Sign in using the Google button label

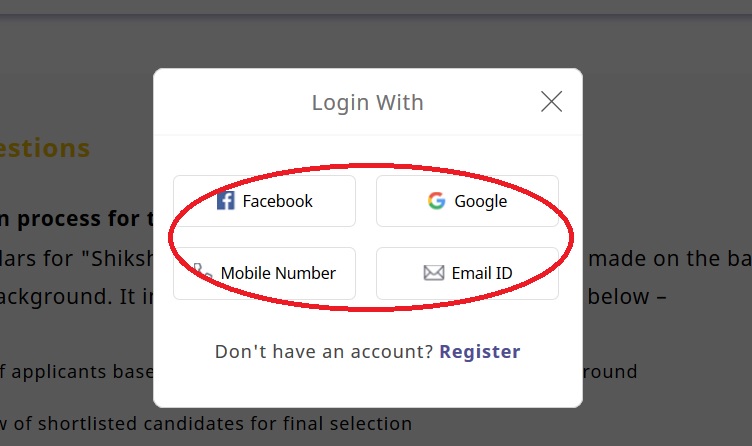click(480, 201)
